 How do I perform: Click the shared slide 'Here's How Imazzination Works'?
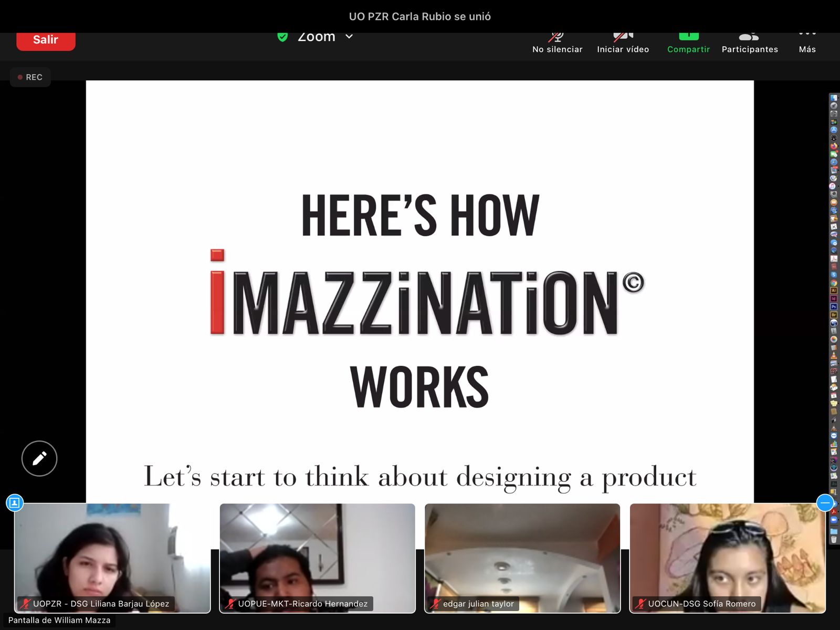click(420, 291)
